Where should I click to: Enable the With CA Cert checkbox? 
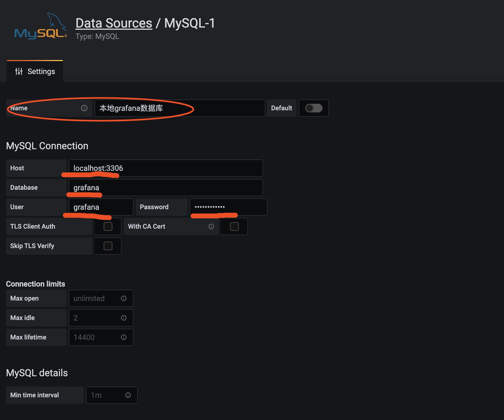(x=234, y=226)
